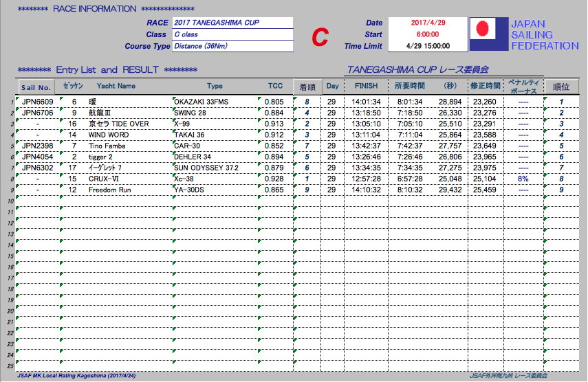Image resolution: width=588 pixels, height=382 pixels.
Task: Click the large red C class letter
Action: (x=320, y=36)
